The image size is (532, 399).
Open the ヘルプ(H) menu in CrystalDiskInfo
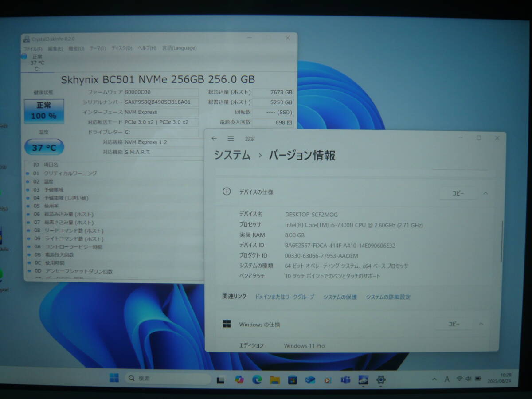click(147, 48)
